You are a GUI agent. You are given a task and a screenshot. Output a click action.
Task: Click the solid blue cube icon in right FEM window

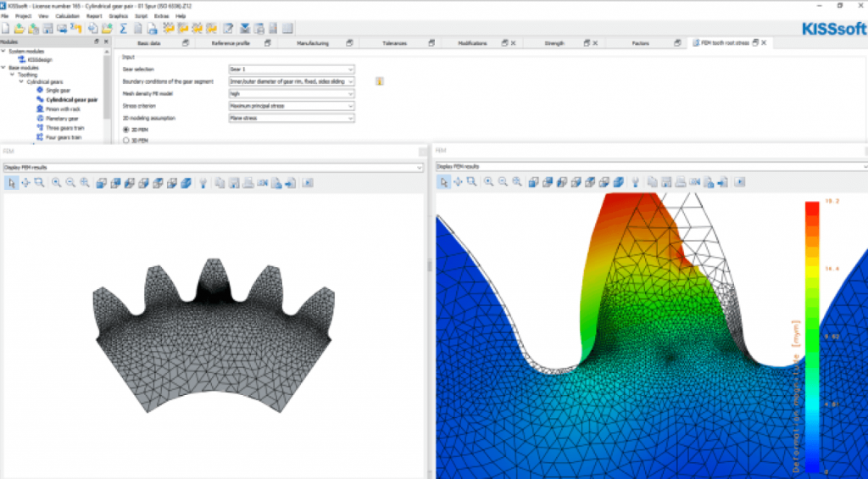point(618,181)
